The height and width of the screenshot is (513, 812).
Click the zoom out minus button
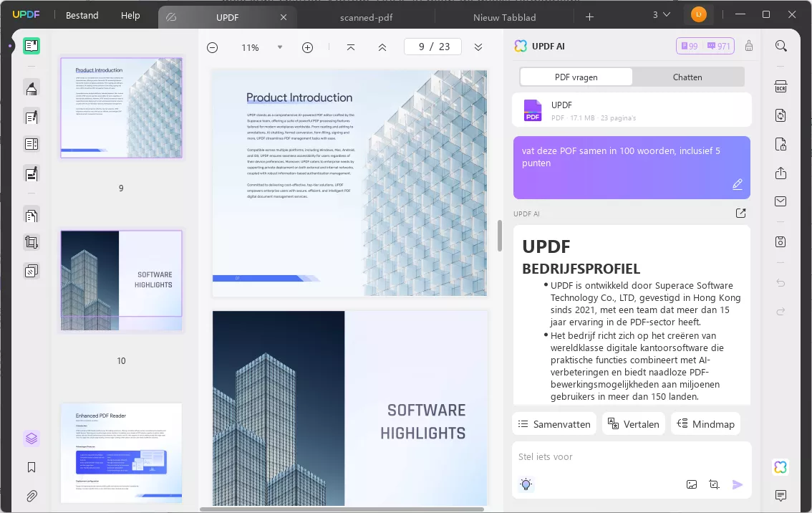213,48
